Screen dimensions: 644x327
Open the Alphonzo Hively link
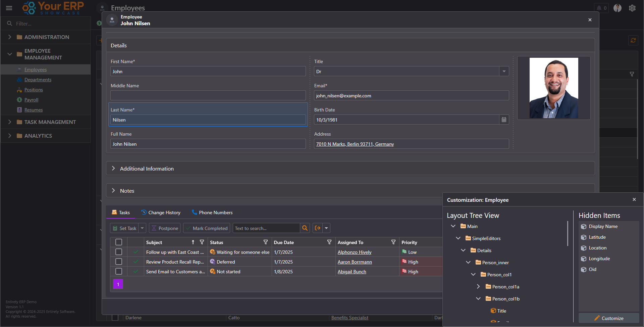pos(354,252)
